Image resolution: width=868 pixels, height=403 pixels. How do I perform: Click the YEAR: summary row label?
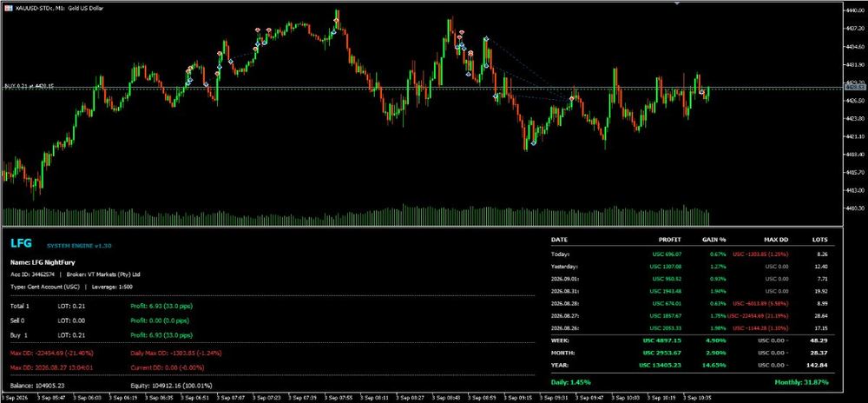click(x=560, y=366)
